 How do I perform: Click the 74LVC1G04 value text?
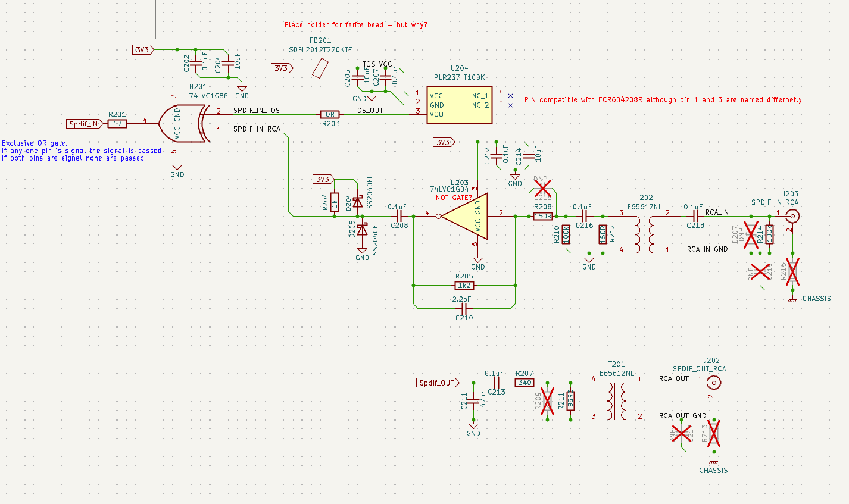450,189
